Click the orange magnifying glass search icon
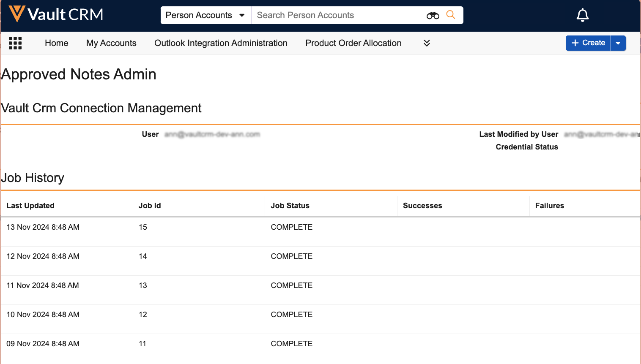 coord(451,15)
